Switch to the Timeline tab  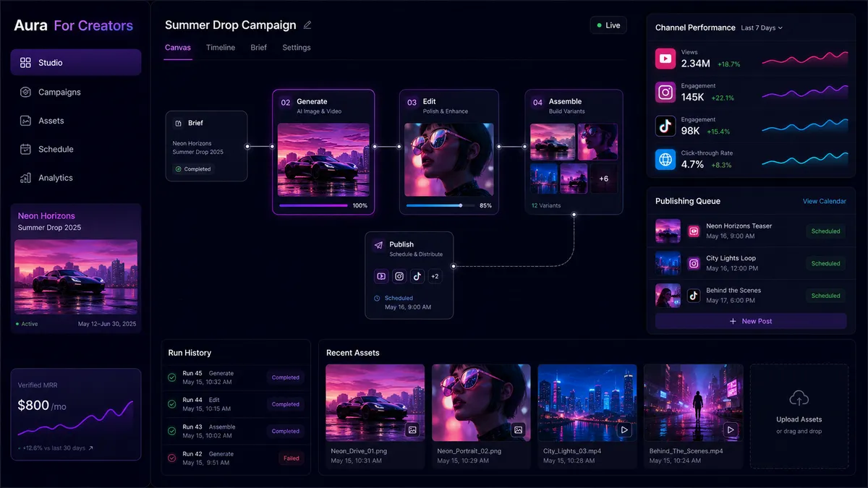221,48
